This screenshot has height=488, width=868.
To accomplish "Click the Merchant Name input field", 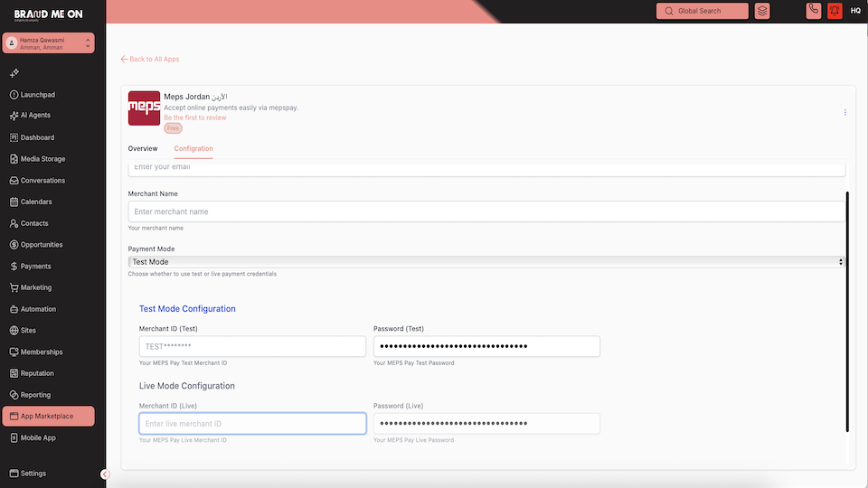I will tap(486, 211).
